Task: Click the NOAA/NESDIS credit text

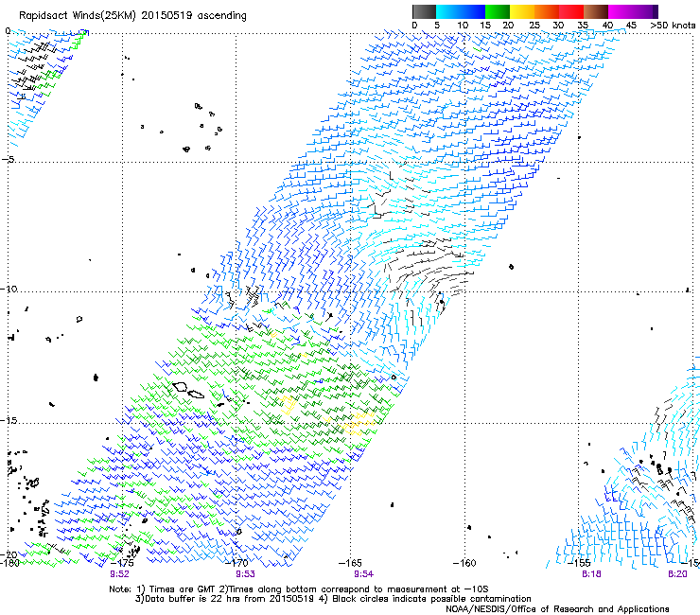Action: pyautogui.click(x=557, y=608)
